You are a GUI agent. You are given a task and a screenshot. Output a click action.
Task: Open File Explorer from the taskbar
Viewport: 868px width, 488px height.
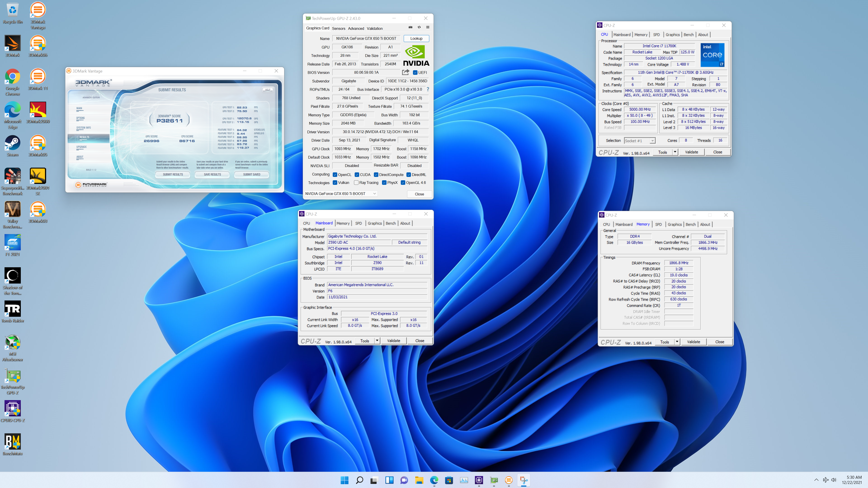click(419, 480)
